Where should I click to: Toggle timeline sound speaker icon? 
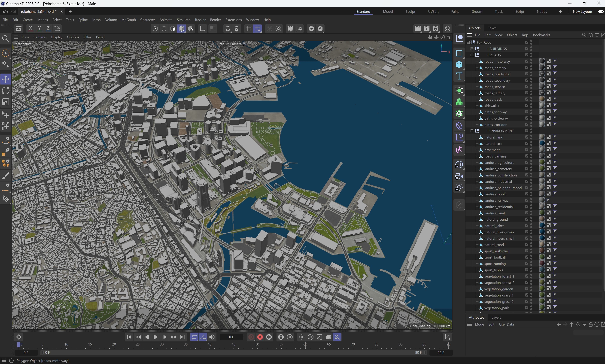tap(212, 337)
